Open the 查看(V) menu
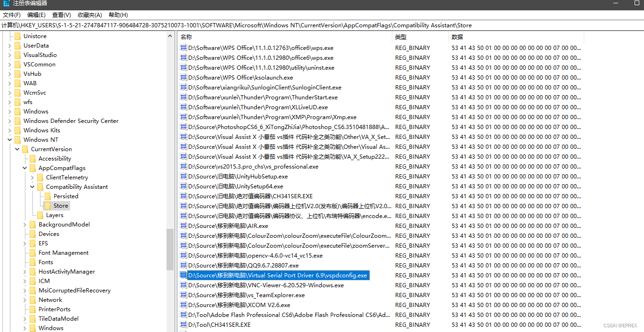 click(x=62, y=15)
